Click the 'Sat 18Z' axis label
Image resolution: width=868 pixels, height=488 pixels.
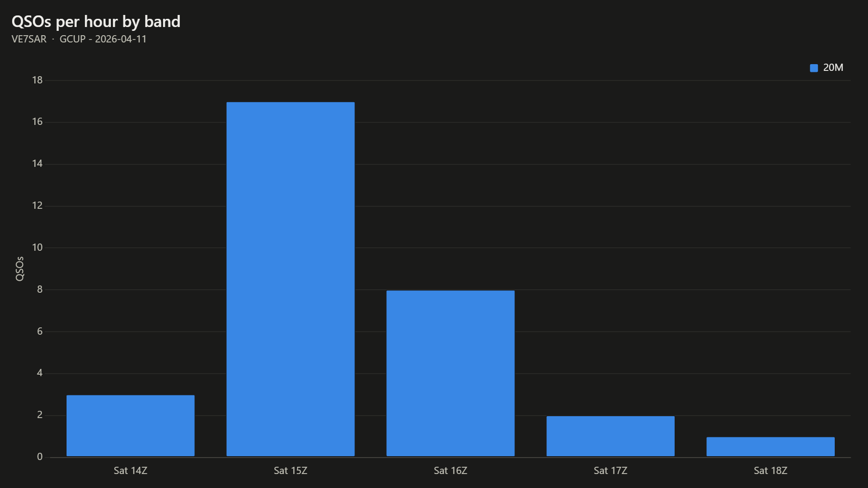[771, 471]
